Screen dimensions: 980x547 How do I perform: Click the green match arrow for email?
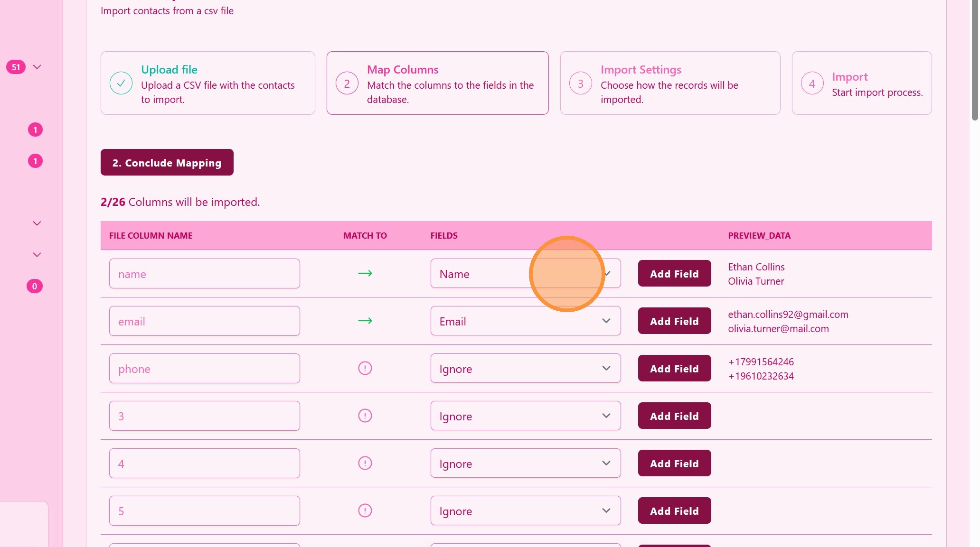click(365, 321)
